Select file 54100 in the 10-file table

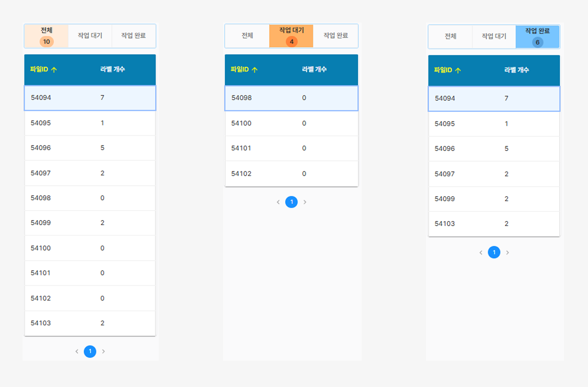[x=90, y=248]
